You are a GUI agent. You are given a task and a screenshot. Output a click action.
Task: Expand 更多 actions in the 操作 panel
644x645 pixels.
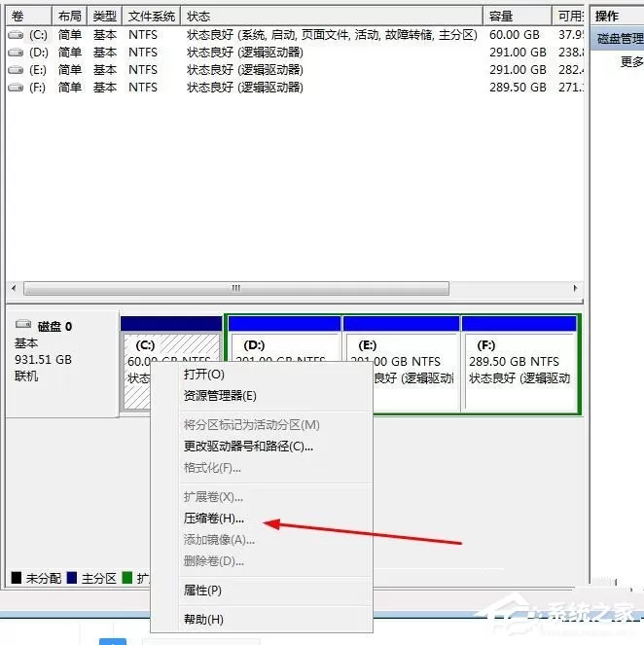coord(631,61)
